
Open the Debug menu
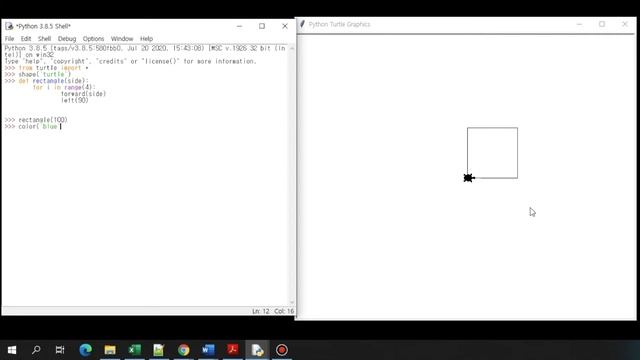[67, 39]
